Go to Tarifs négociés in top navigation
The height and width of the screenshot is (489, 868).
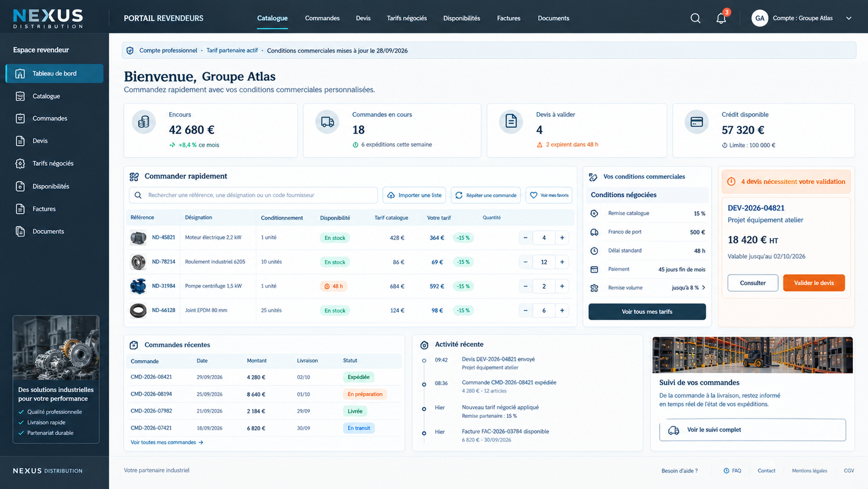(x=407, y=18)
